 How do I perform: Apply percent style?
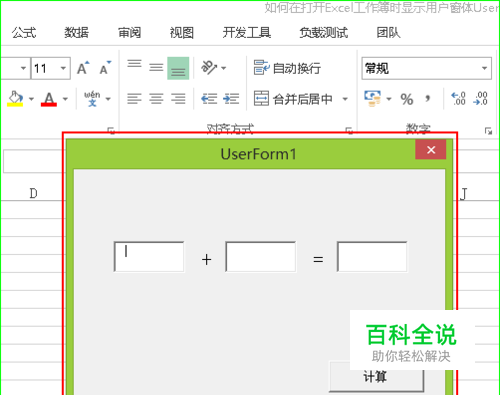[x=407, y=99]
